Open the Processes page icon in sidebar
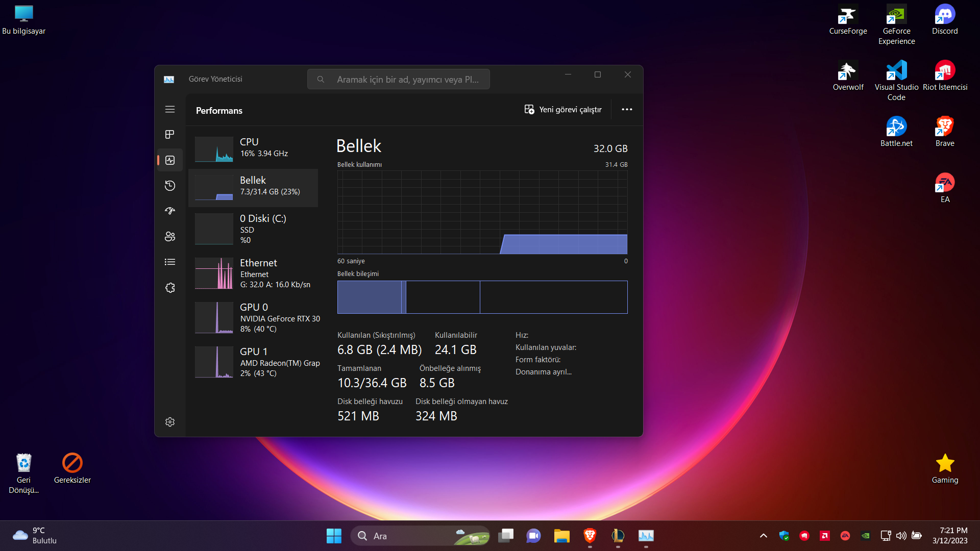Viewport: 980px width, 551px height. pyautogui.click(x=170, y=134)
